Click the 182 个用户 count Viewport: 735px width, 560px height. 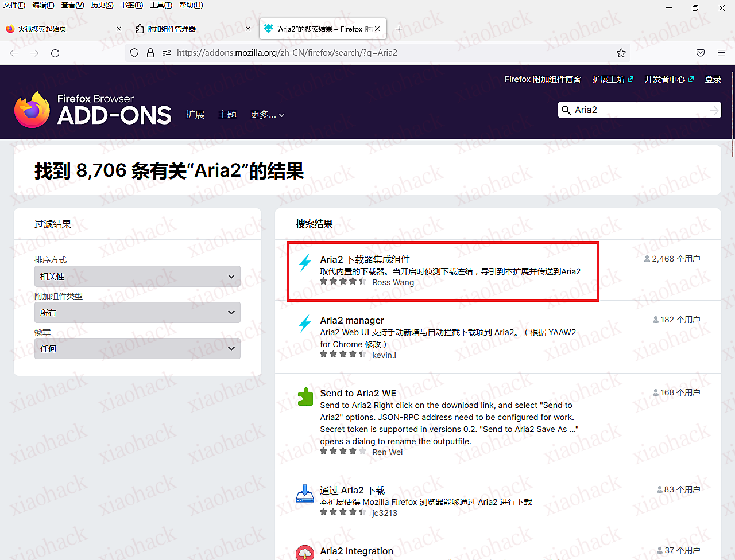(676, 320)
